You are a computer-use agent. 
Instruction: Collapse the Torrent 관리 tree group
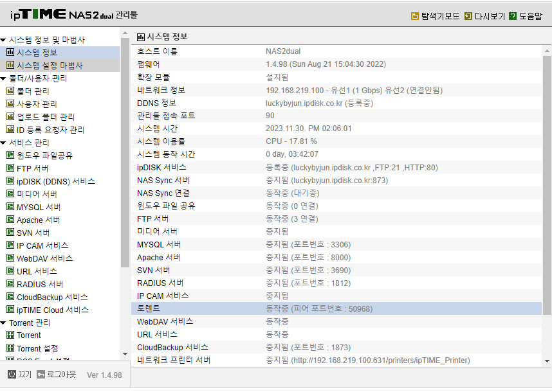pyautogui.click(x=3, y=323)
